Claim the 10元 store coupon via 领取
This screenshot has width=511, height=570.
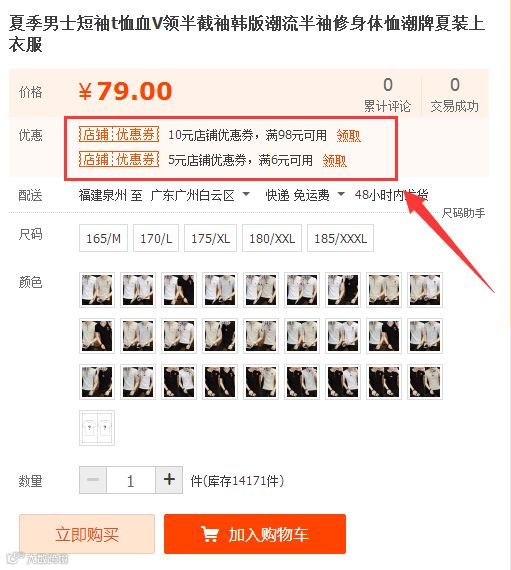pos(348,136)
